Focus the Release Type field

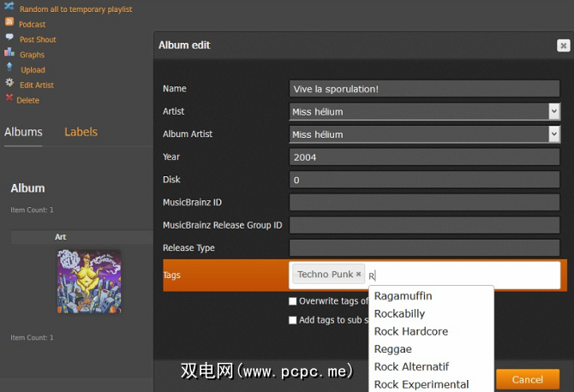(424, 248)
